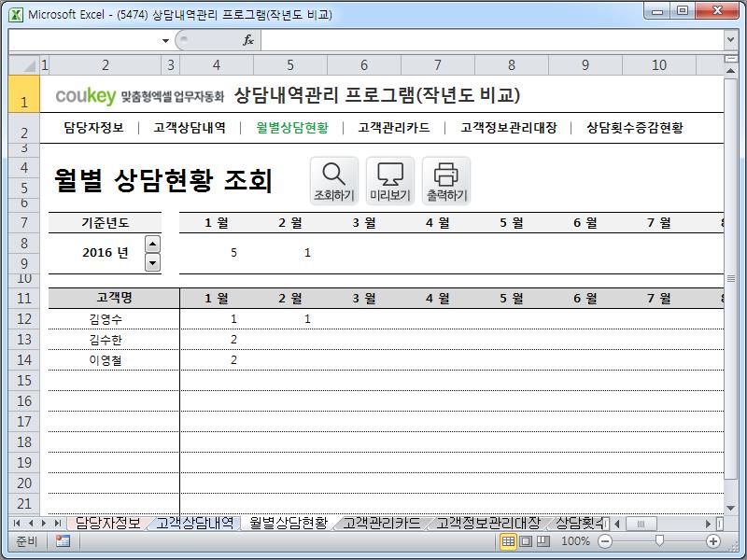Click the customer name 이영철
This screenshot has width=747, height=560.
tap(106, 360)
